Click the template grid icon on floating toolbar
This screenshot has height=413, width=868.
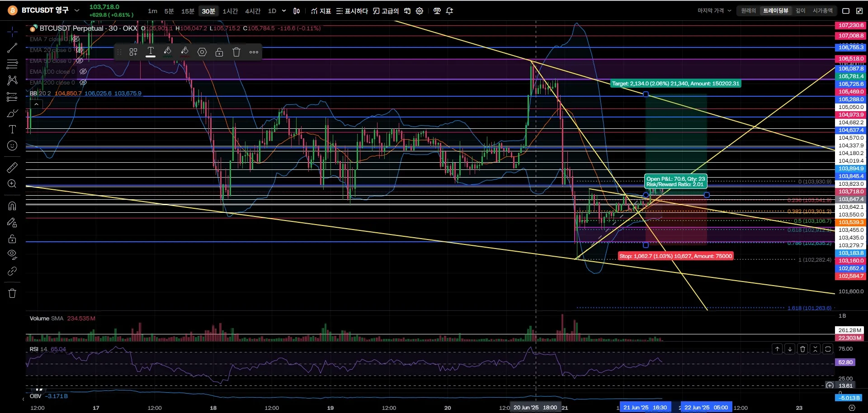pyautogui.click(x=133, y=52)
